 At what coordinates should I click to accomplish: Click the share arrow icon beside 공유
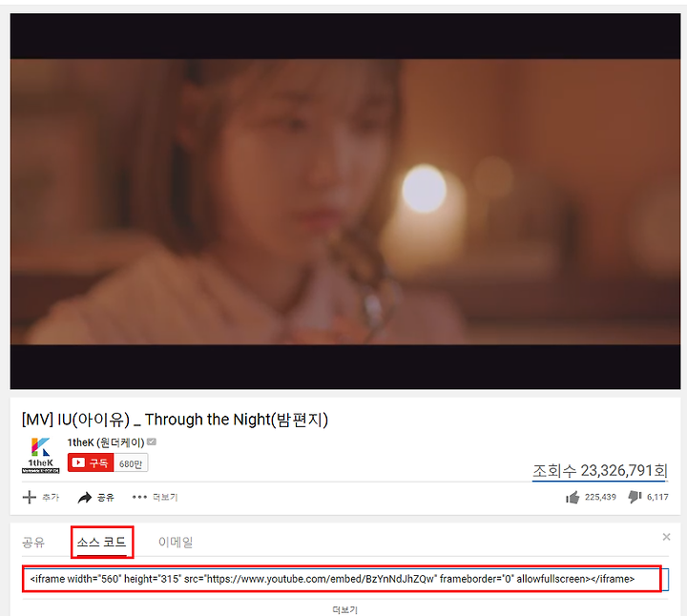(x=85, y=498)
